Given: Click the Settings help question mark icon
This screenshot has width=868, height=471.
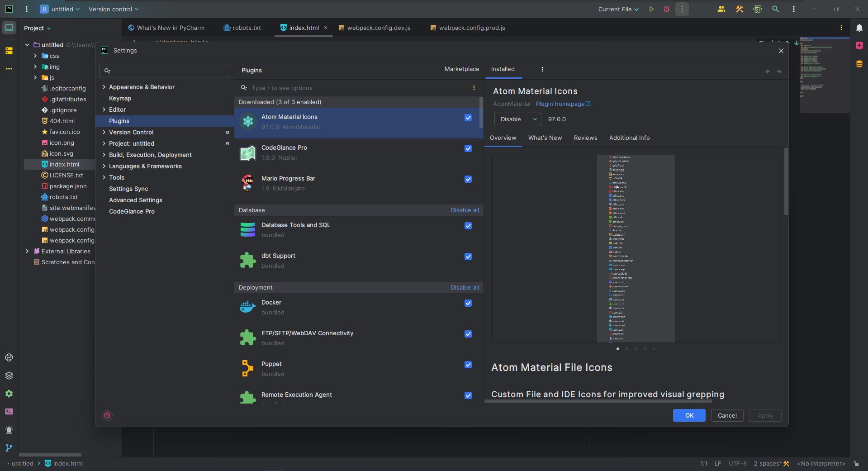Looking at the screenshot, I should (x=107, y=415).
